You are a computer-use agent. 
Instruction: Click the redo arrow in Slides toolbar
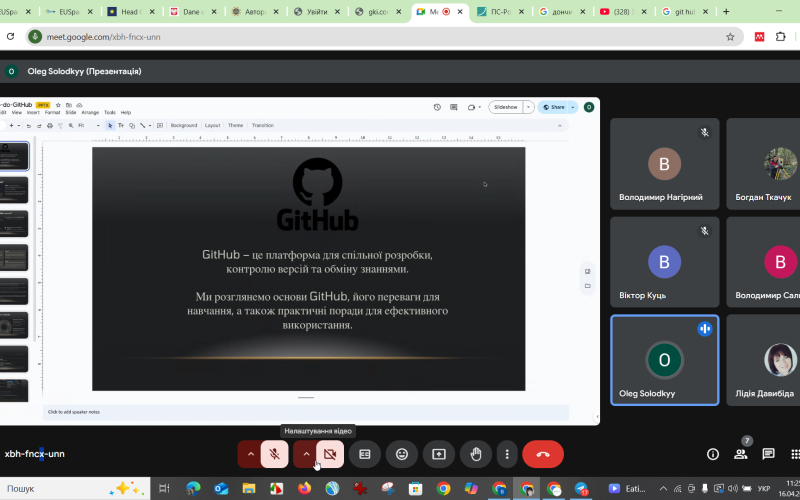point(39,126)
